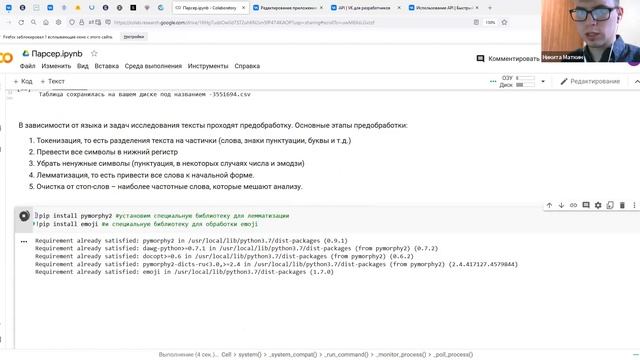
Task: Stop the running pip install cell
Action: coord(24,216)
